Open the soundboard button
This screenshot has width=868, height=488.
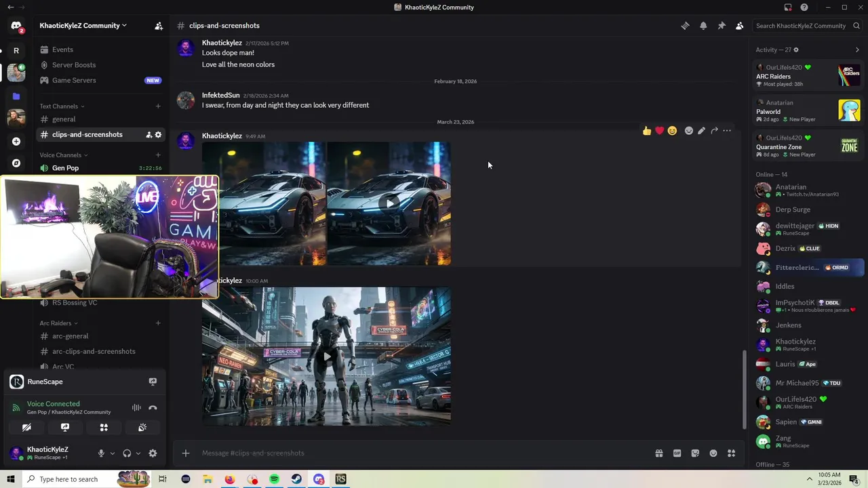point(142,428)
